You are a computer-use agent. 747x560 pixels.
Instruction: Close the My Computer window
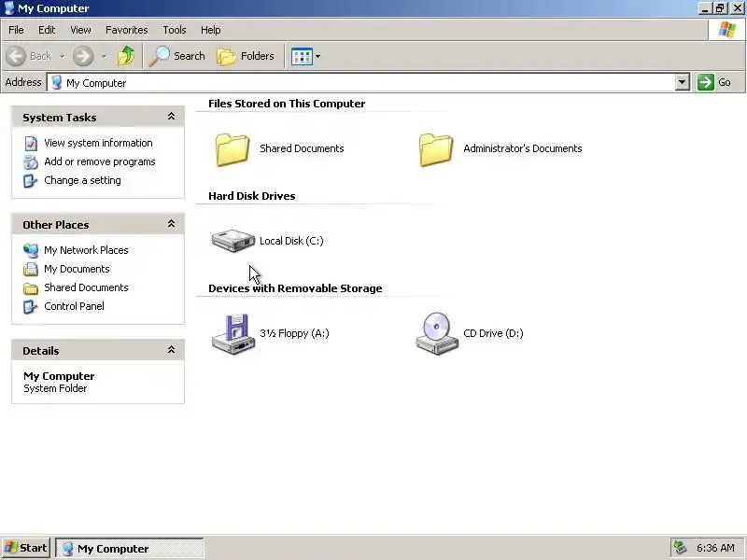click(737, 8)
